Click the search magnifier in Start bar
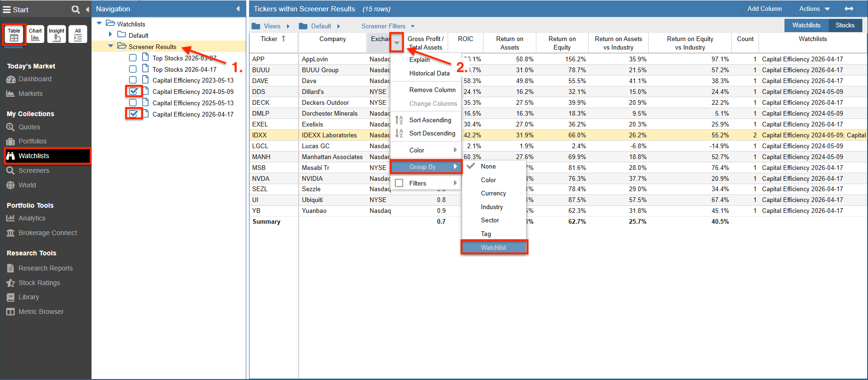 click(x=75, y=9)
